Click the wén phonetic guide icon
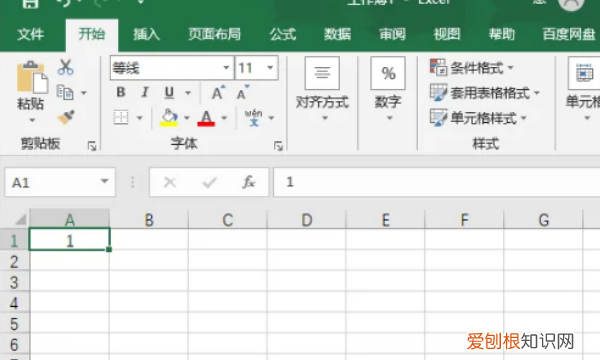The height and width of the screenshot is (360, 600). pyautogui.click(x=253, y=117)
